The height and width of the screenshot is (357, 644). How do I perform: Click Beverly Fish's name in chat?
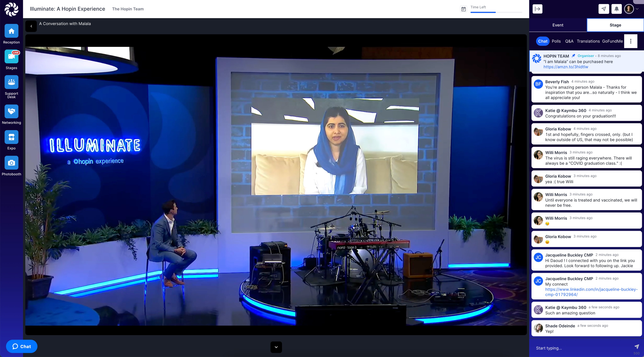pos(557,82)
